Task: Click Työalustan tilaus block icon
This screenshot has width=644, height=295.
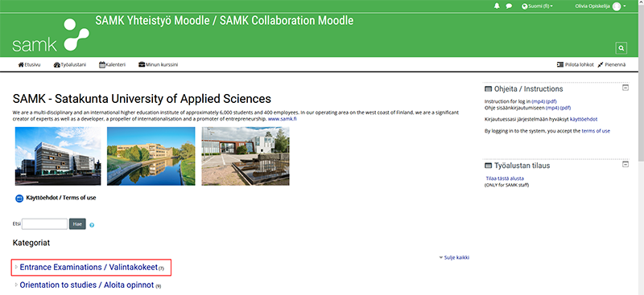Action: [x=488, y=166]
